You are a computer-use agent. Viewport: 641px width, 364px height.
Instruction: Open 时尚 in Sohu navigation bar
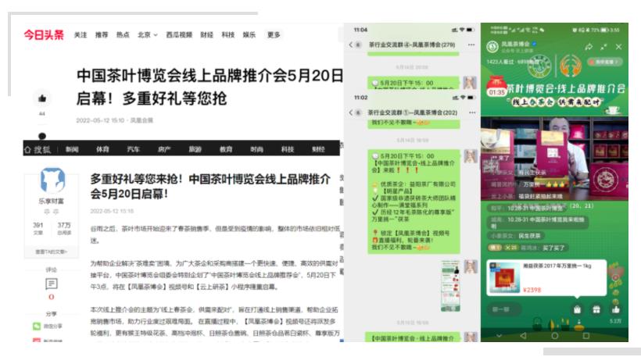tap(256, 149)
